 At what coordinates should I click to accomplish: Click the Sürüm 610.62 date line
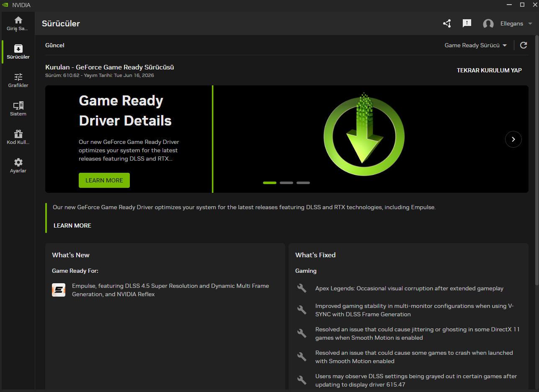click(x=100, y=75)
